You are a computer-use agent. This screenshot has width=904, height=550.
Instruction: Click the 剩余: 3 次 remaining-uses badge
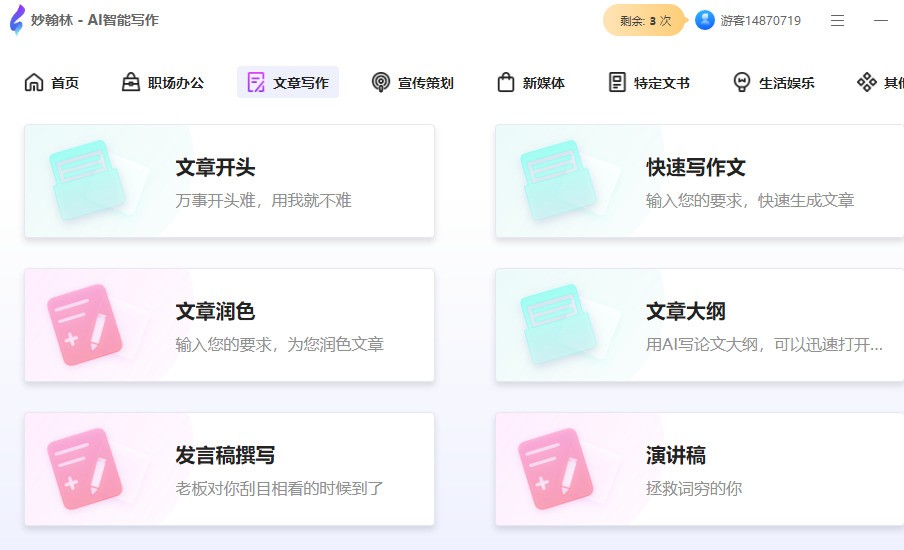[646, 21]
